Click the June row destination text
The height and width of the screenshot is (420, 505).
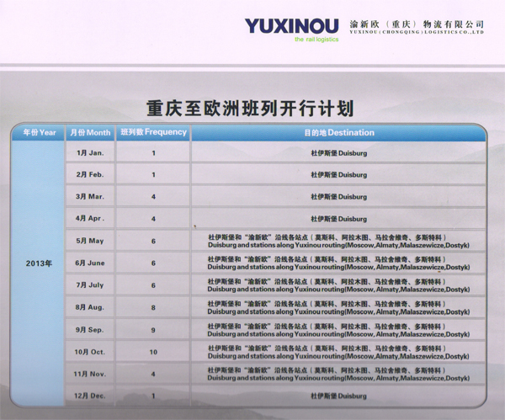pyautogui.click(x=338, y=263)
